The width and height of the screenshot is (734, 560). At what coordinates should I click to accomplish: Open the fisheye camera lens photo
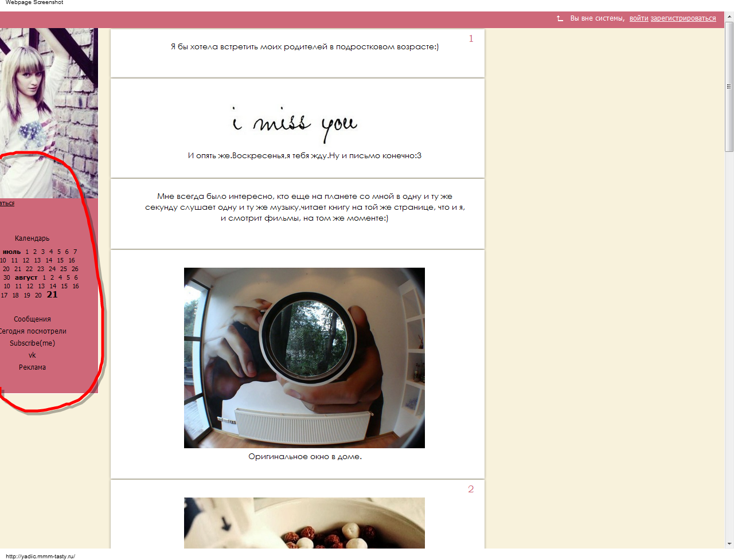pos(304,358)
